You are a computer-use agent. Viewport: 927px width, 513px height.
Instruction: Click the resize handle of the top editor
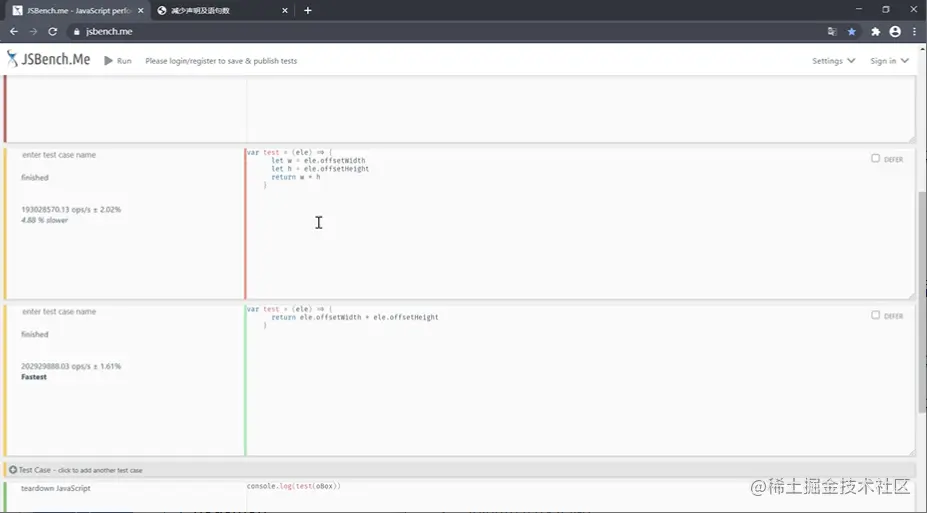911,139
